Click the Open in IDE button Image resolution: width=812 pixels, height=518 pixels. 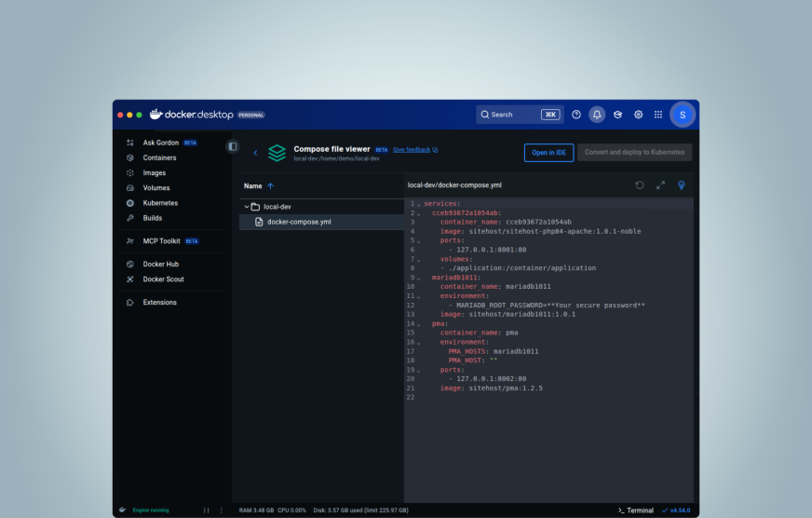[x=548, y=152]
